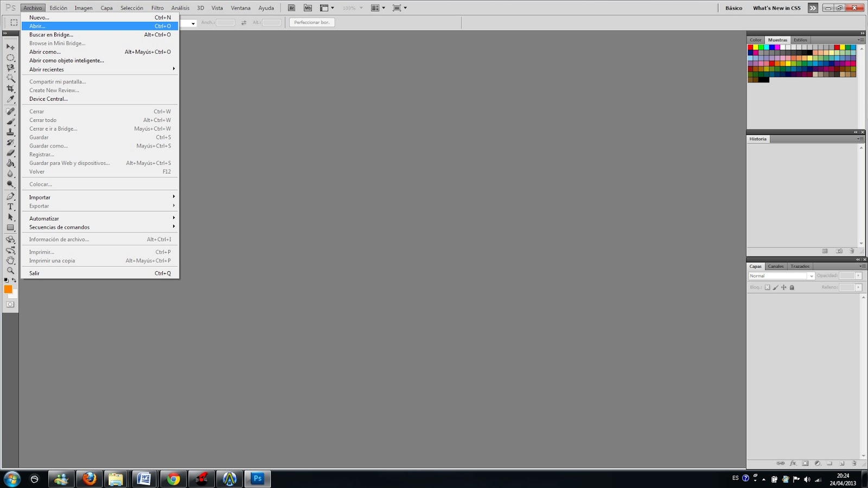Select the Polygonal Lasso tool
Screen dimensions: 868x488
10,68
